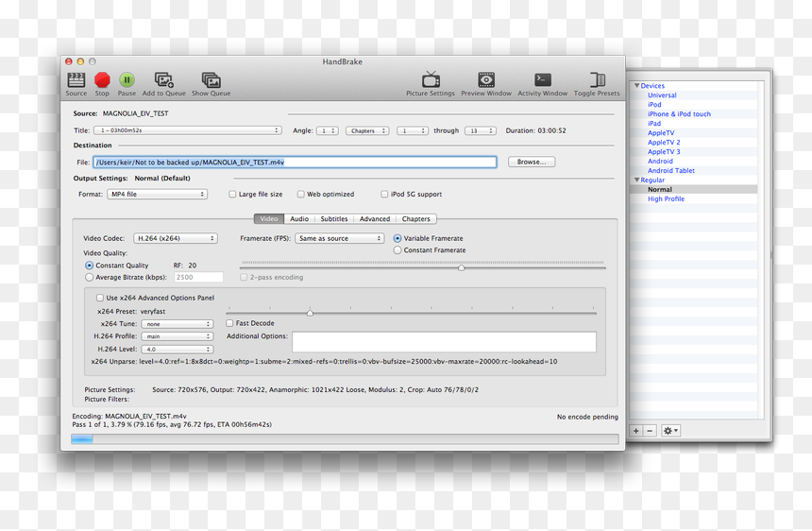Pause the encode with the green Pause icon
This screenshot has height=531, width=812.
click(x=127, y=79)
